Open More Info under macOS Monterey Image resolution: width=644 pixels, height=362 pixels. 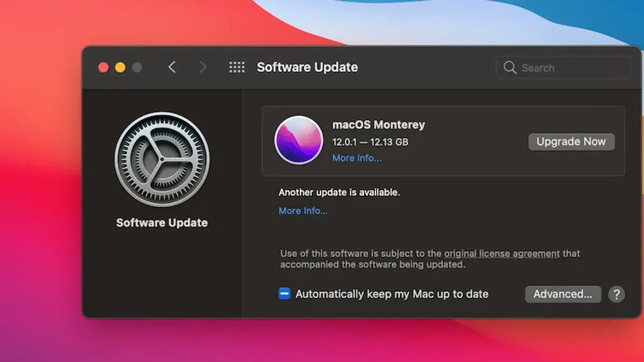click(357, 158)
